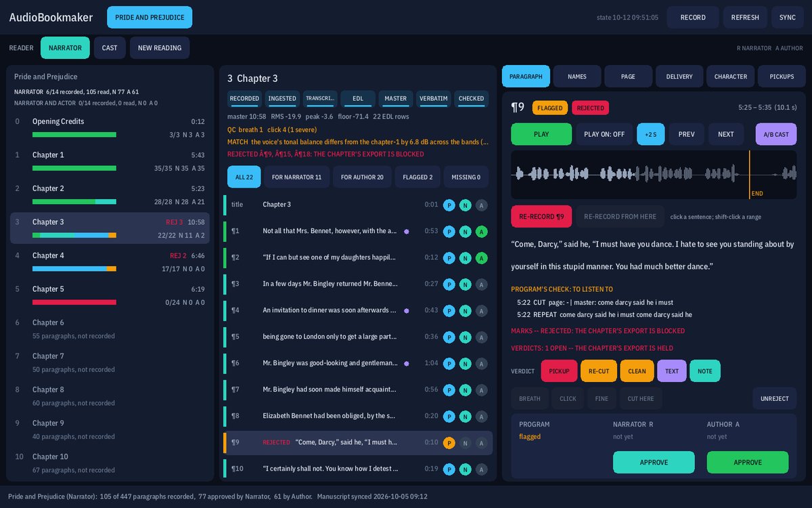
Task: Switch to the DELIVERY tab
Action: coord(679,77)
